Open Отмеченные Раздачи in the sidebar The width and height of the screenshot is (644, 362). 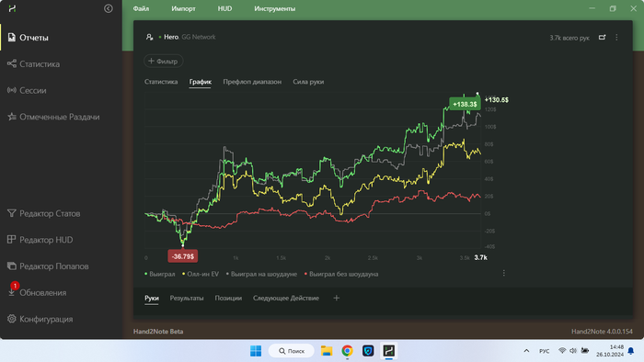point(53,117)
